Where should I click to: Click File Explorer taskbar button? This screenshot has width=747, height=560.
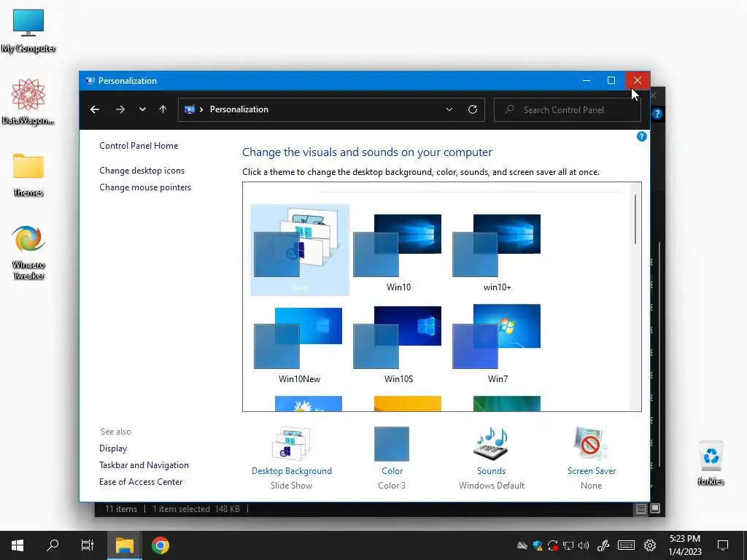click(x=124, y=545)
